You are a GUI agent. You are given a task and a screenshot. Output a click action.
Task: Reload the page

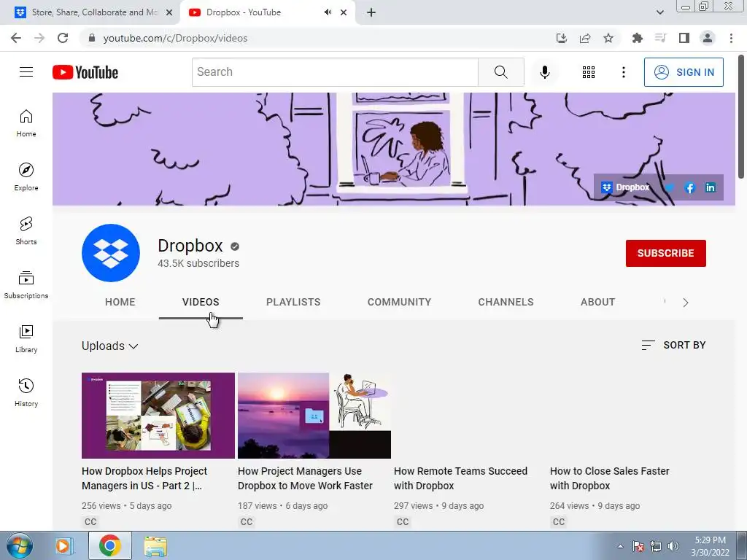pos(63,38)
